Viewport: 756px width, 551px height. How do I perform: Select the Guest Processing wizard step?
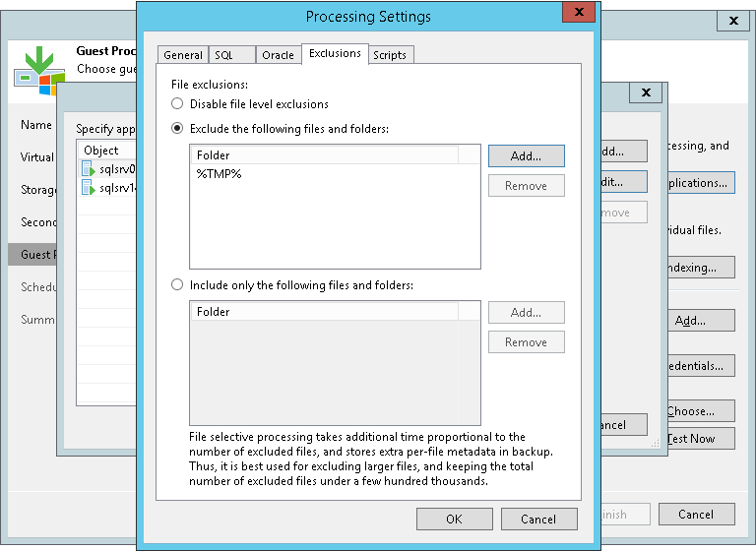32,254
